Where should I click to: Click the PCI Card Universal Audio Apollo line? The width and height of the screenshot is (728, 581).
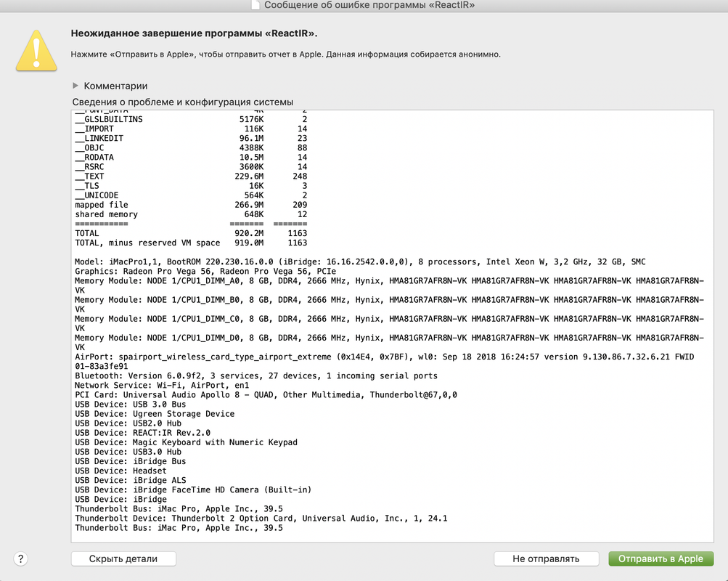pos(266,395)
